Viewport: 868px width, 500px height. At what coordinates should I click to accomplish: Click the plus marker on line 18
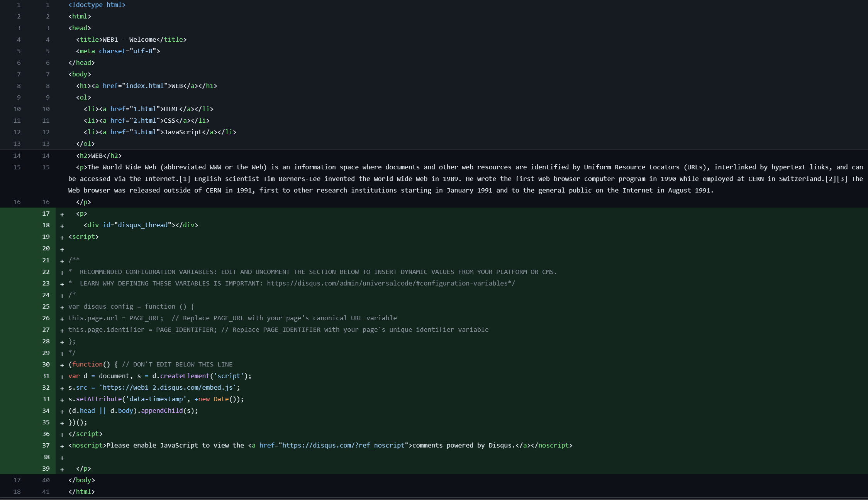pyautogui.click(x=62, y=226)
